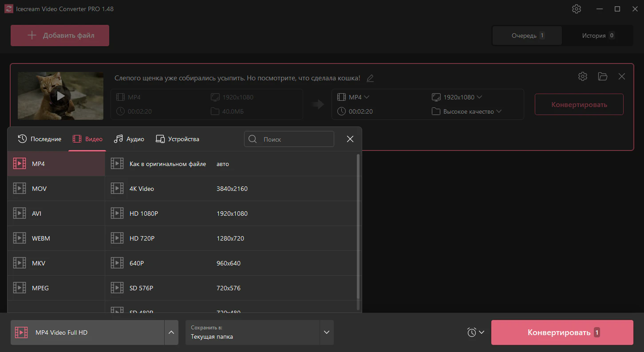Screen dimensions: 644x352
Task: Play the video thumbnail preview
Action: (x=61, y=96)
